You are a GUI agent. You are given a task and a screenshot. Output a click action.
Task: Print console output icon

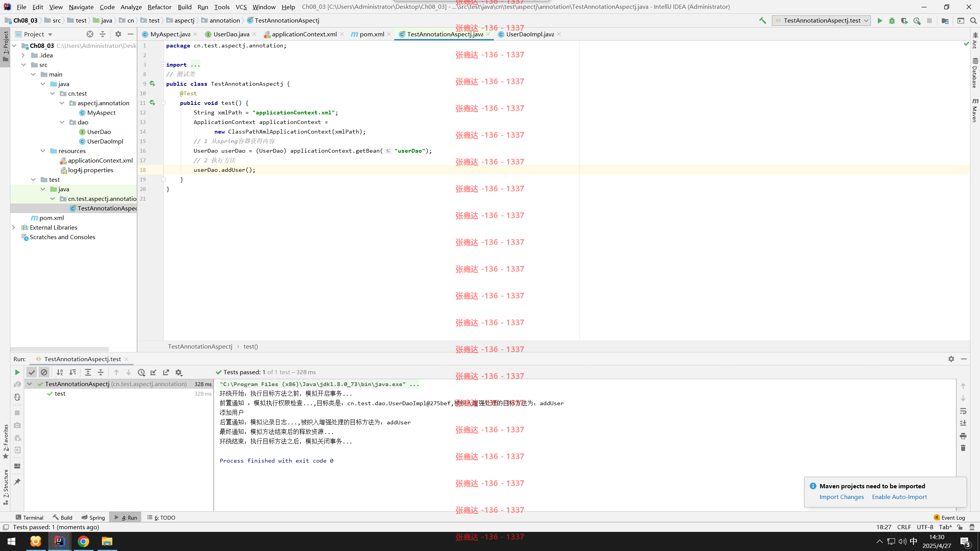[963, 436]
